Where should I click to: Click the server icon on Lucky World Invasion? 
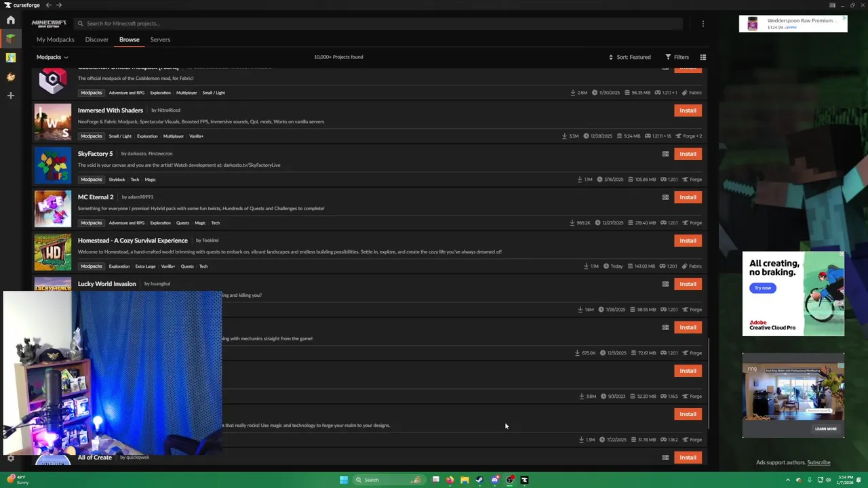[x=665, y=284]
